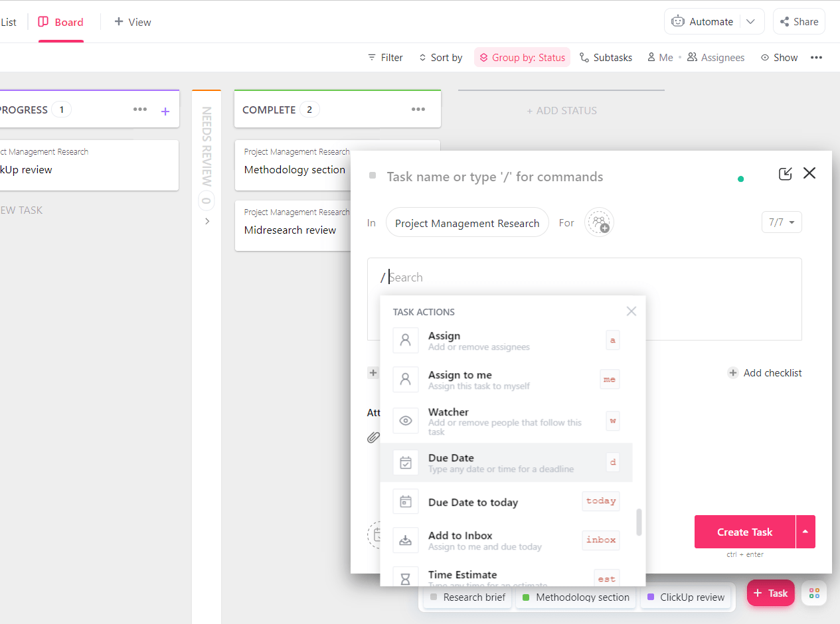Open the Midresearch review task card
Viewport: 840px width, 624px height.
coord(293,226)
